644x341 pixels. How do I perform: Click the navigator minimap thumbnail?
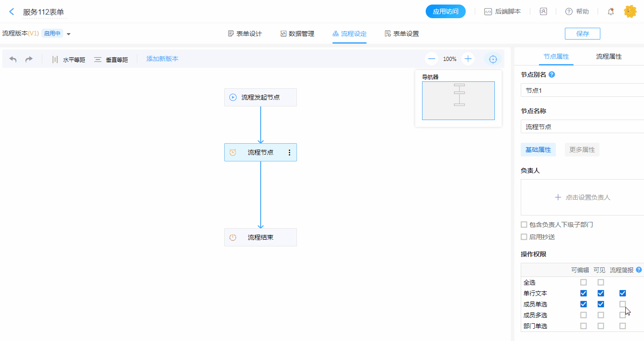[458, 100]
